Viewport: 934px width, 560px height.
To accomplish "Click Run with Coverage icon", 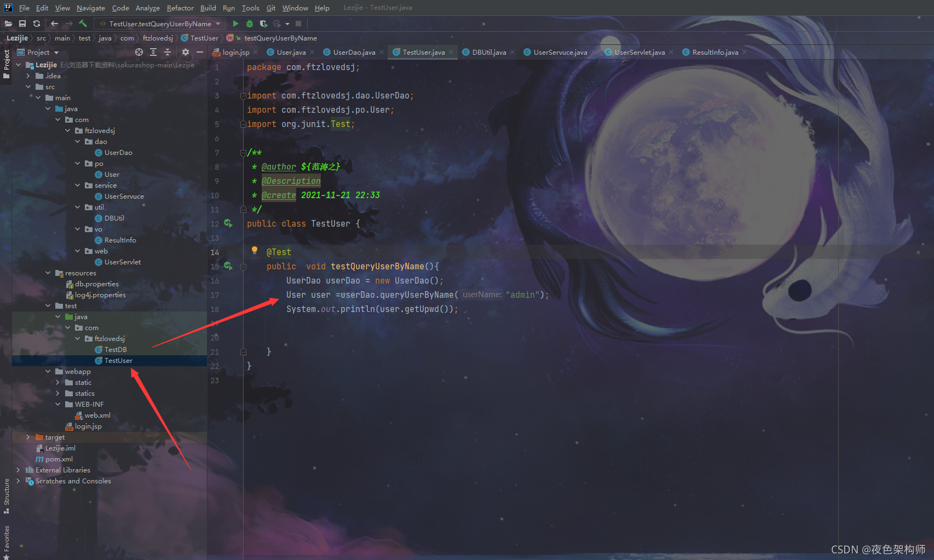I will (x=263, y=24).
